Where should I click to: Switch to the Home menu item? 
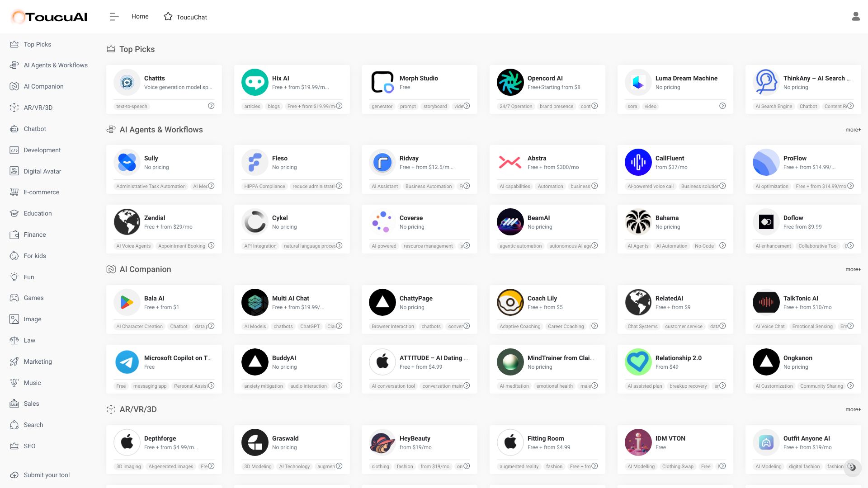(140, 16)
